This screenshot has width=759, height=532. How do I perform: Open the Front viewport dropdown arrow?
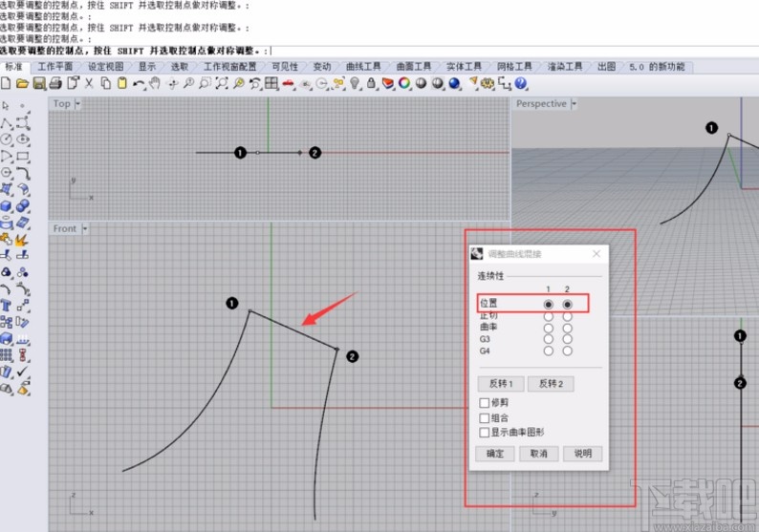point(85,229)
